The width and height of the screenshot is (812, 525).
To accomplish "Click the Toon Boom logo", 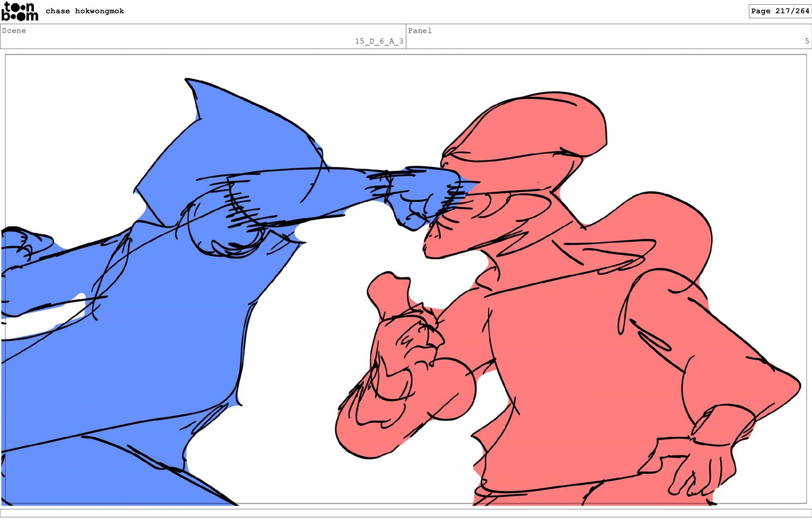I will point(19,11).
